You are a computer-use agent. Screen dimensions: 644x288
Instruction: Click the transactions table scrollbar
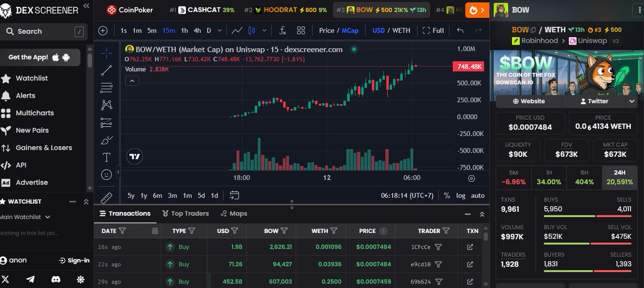pos(486,236)
